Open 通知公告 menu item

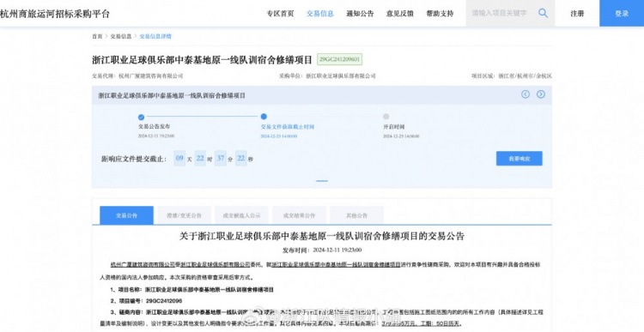(x=360, y=14)
